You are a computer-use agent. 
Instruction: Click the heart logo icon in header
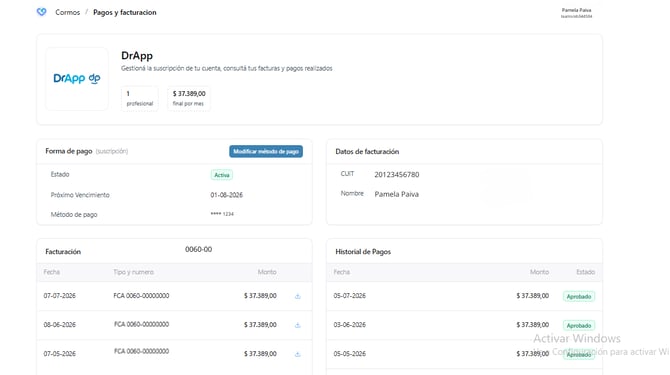pyautogui.click(x=41, y=12)
